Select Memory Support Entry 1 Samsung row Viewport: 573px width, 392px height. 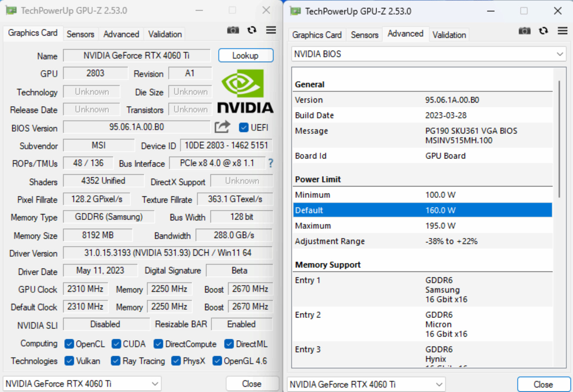point(423,290)
